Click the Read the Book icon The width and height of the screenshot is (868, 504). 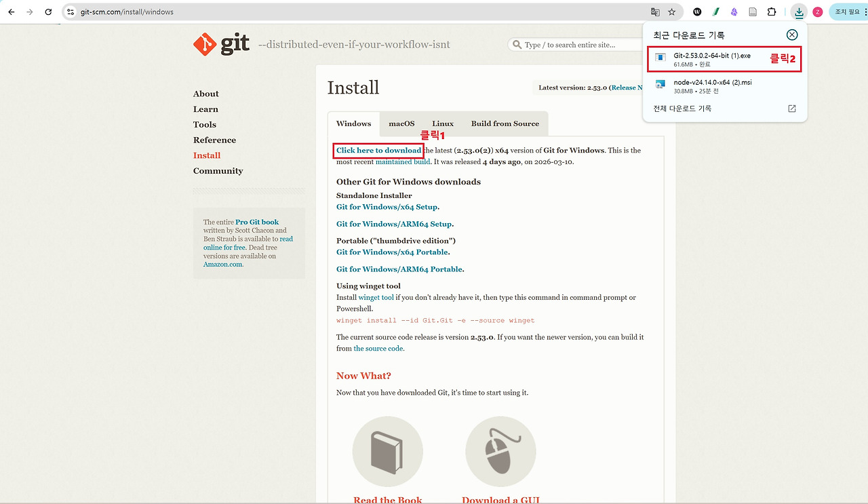click(x=388, y=451)
